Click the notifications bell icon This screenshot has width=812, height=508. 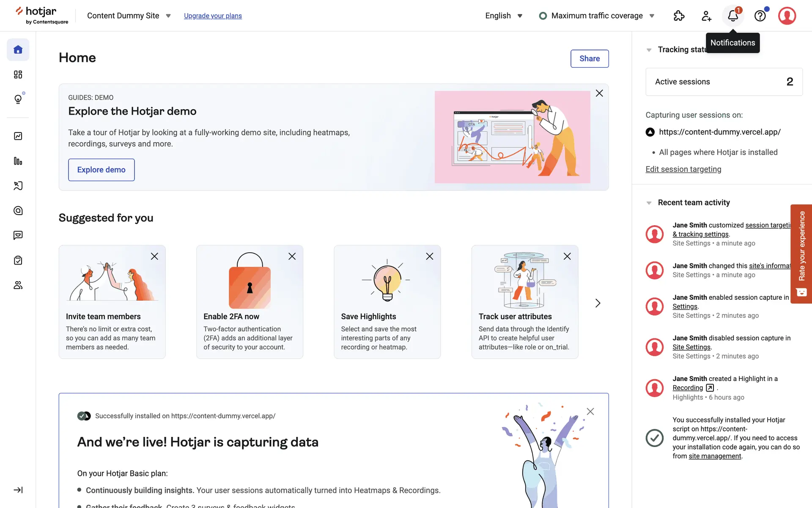733,16
